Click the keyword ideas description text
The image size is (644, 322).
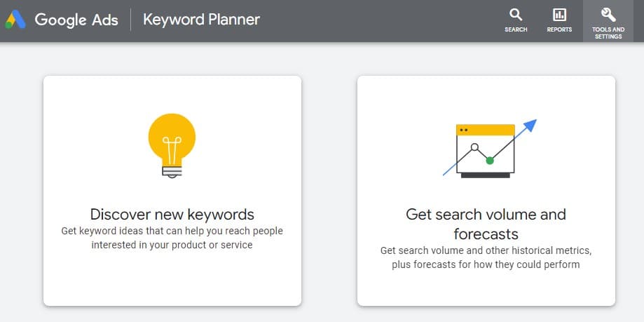pyautogui.click(x=172, y=238)
